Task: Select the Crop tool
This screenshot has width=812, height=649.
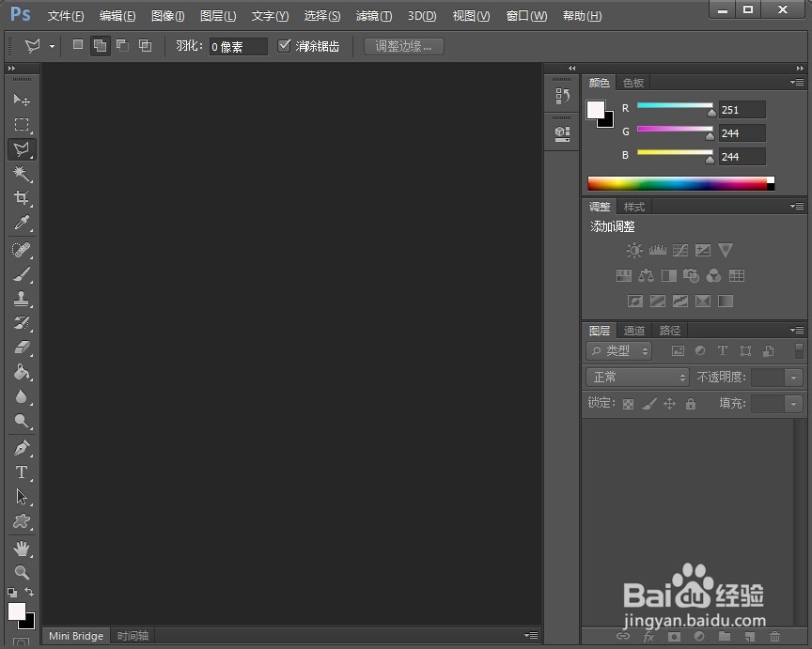Action: [22, 197]
